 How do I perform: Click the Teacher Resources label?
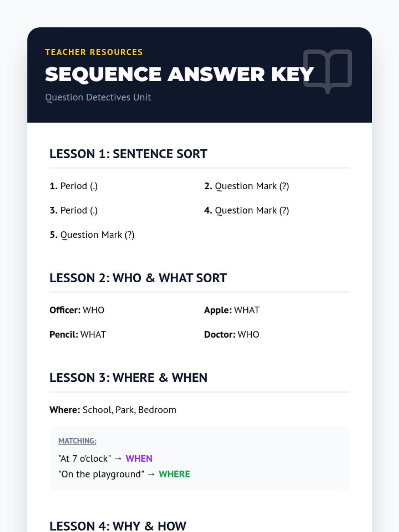pos(94,52)
